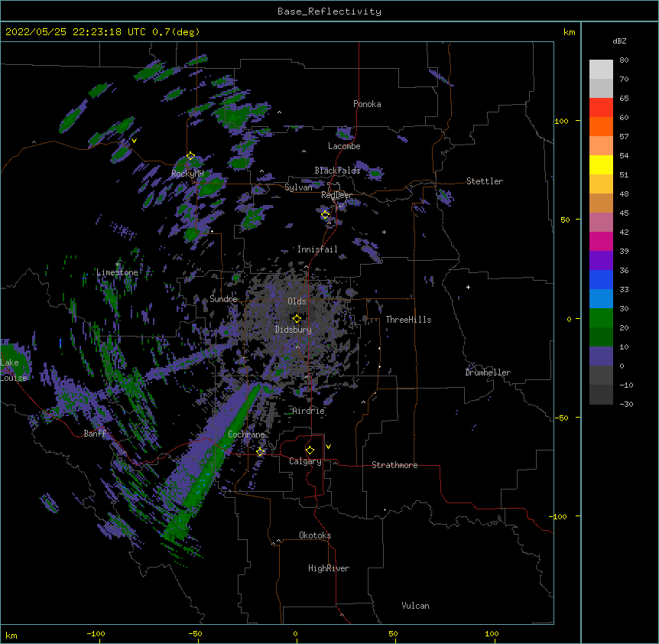The width and height of the screenshot is (659, 644).
Task: Click the asterisk marker above Limestone label
Action: [x=118, y=265]
